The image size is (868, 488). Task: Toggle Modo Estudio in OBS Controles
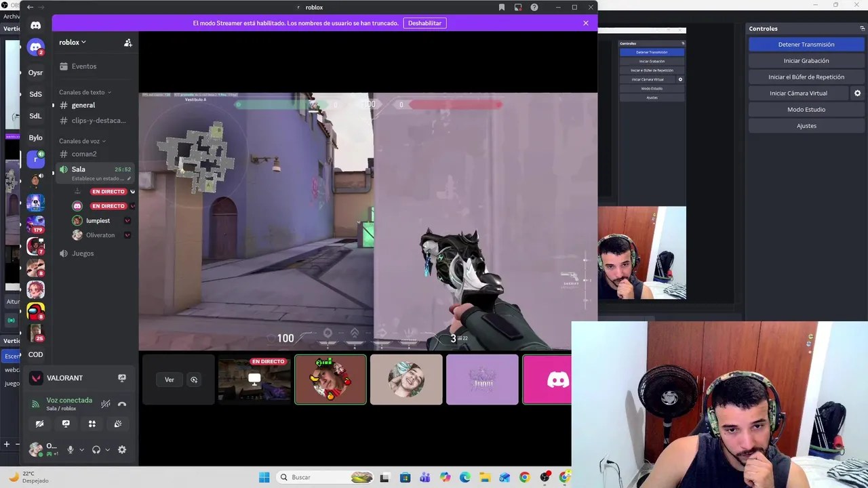(806, 109)
